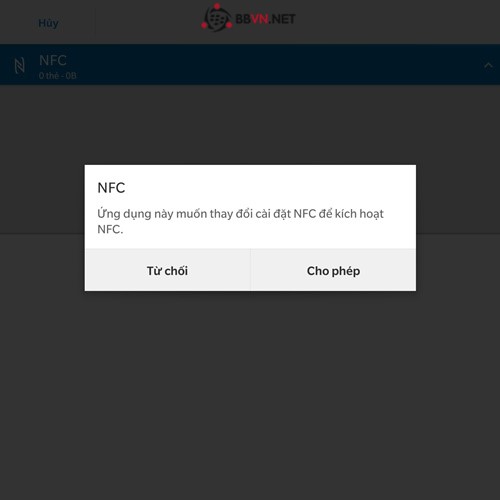Click the red dot atop the BBVN logo
This screenshot has width=500, height=500.
point(217,6)
